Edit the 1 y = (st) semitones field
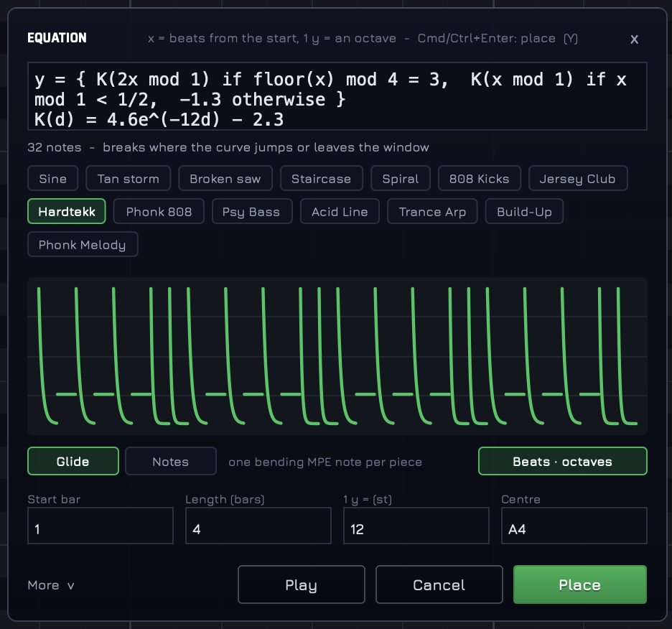 point(416,526)
